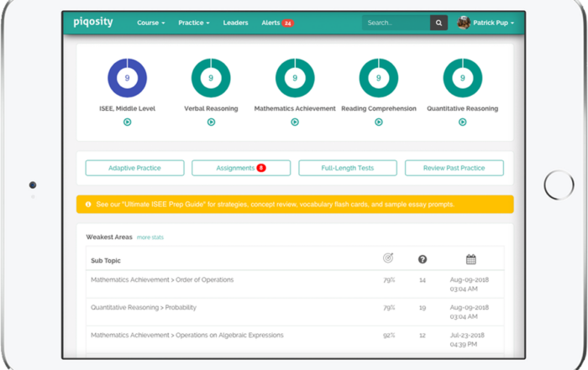Click the Quantitative Reasoning score ring
The height and width of the screenshot is (370, 588).
tap(462, 78)
